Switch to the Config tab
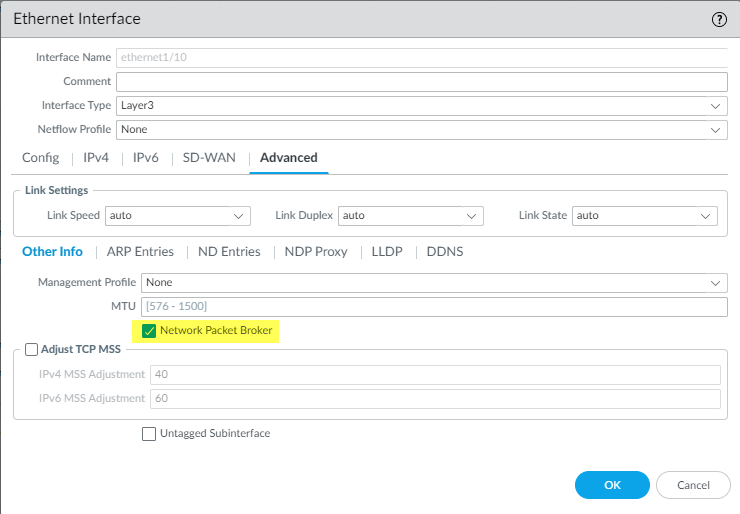Image resolution: width=740 pixels, height=514 pixels. tap(40, 158)
